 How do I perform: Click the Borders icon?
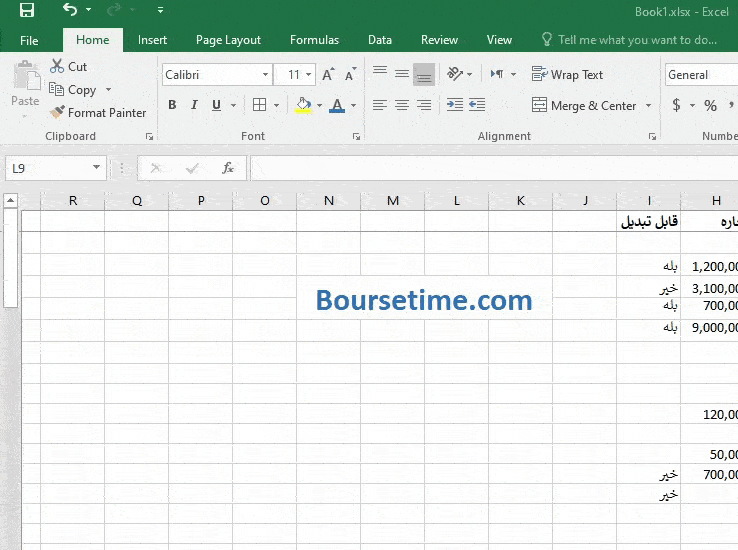click(259, 105)
